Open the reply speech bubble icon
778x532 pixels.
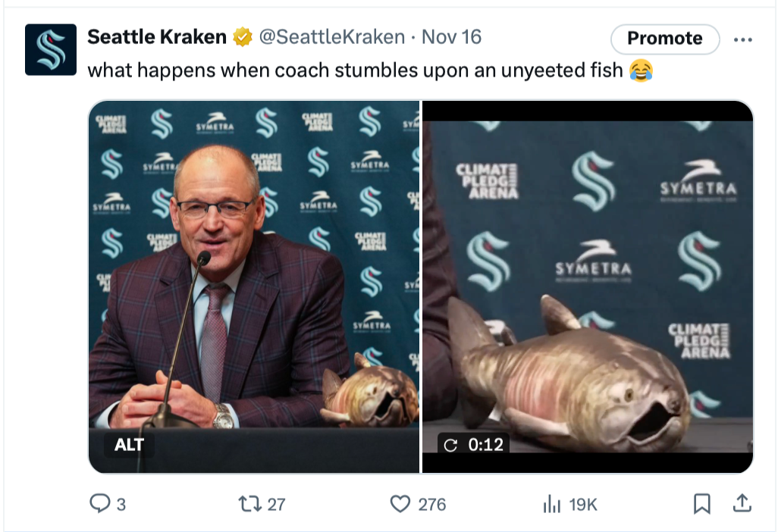click(x=100, y=503)
